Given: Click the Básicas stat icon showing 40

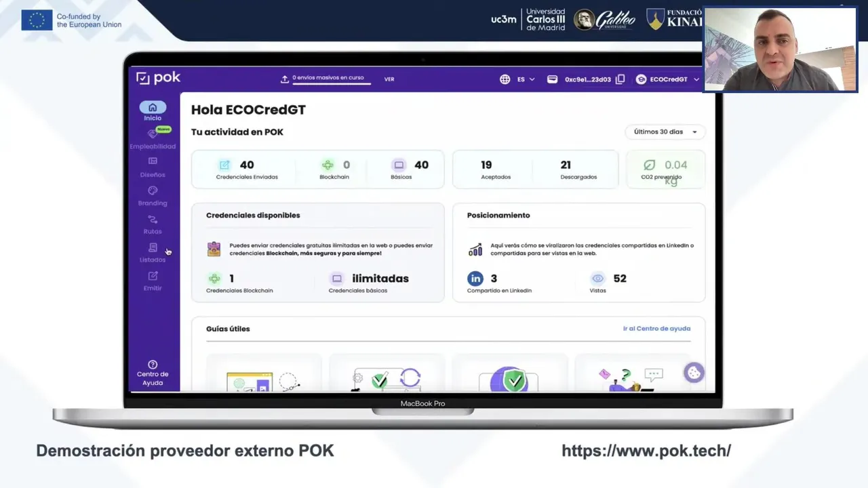Looking at the screenshot, I should 399,165.
